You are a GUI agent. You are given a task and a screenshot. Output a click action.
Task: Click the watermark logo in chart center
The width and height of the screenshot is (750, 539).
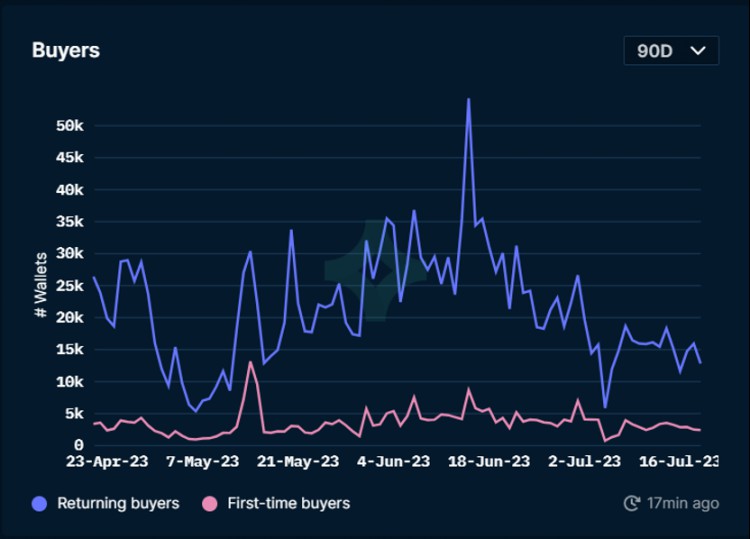[358, 280]
